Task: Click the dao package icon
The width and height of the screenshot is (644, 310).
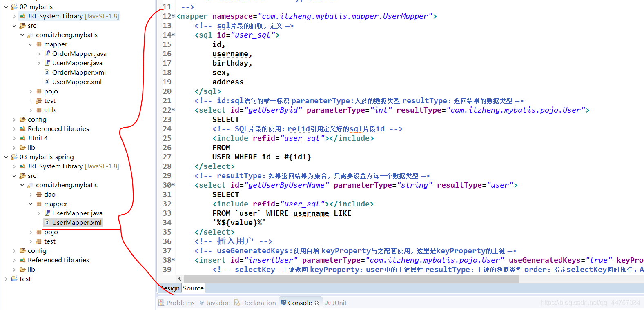Action: click(39, 195)
